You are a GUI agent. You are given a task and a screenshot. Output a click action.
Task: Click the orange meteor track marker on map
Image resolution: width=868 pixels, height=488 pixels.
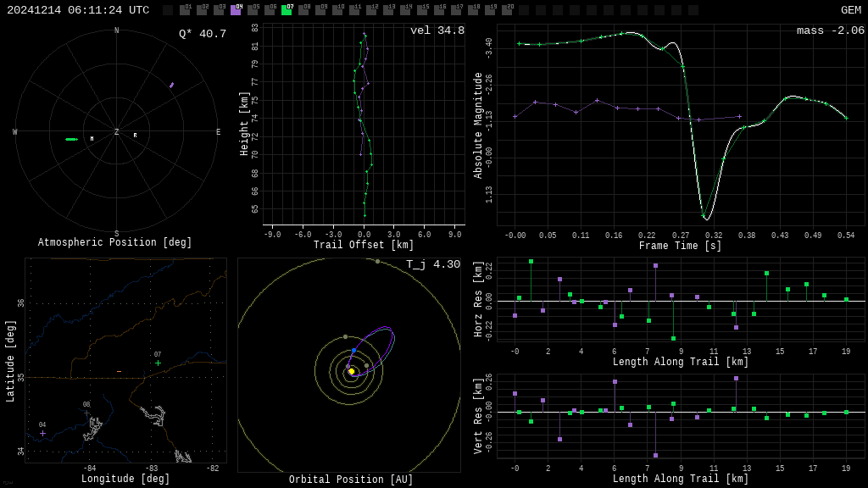(x=119, y=372)
